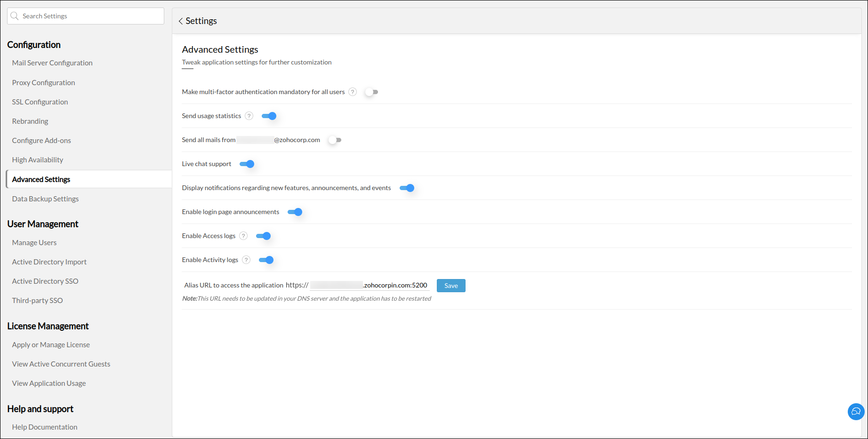
Task: Open Mail Server Configuration settings
Action: pos(52,63)
